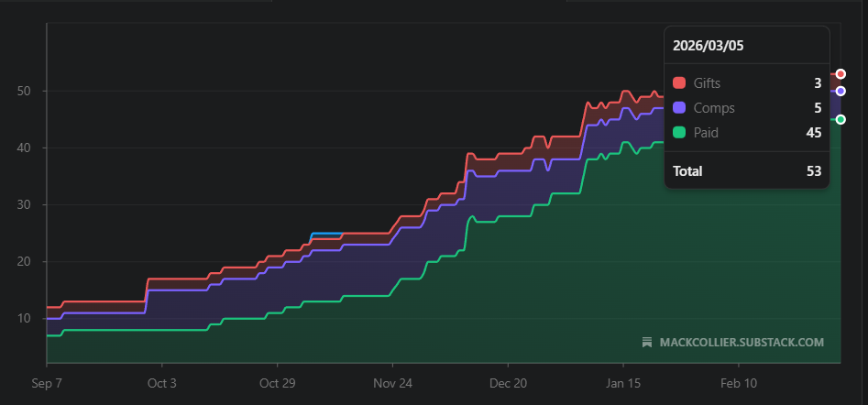Click the Dec 20 axis label

pos(508,383)
